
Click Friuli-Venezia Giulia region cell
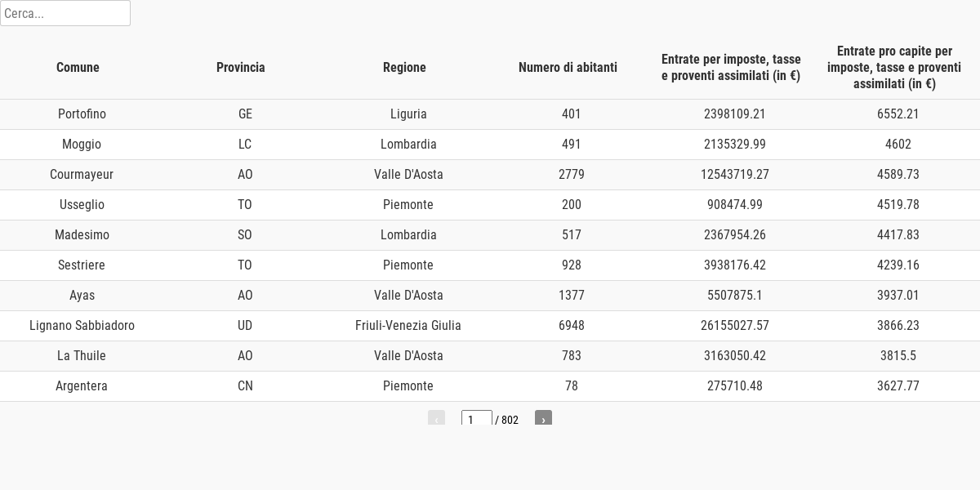click(408, 326)
